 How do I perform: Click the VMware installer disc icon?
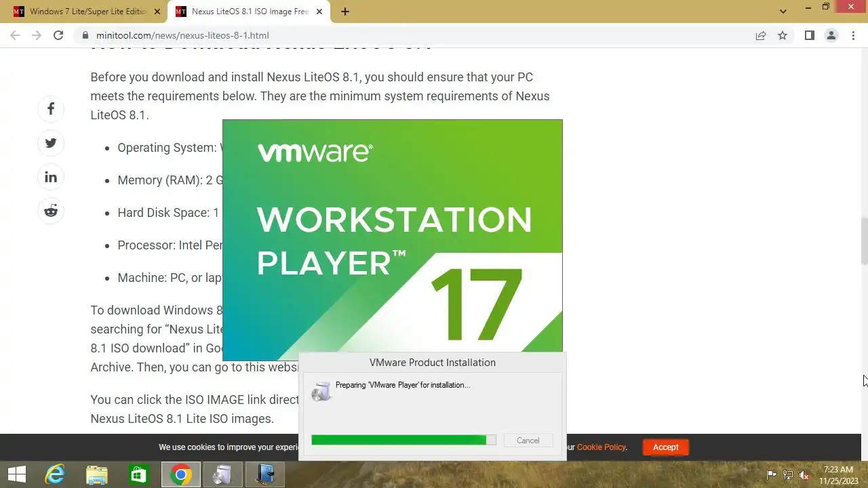tap(321, 391)
